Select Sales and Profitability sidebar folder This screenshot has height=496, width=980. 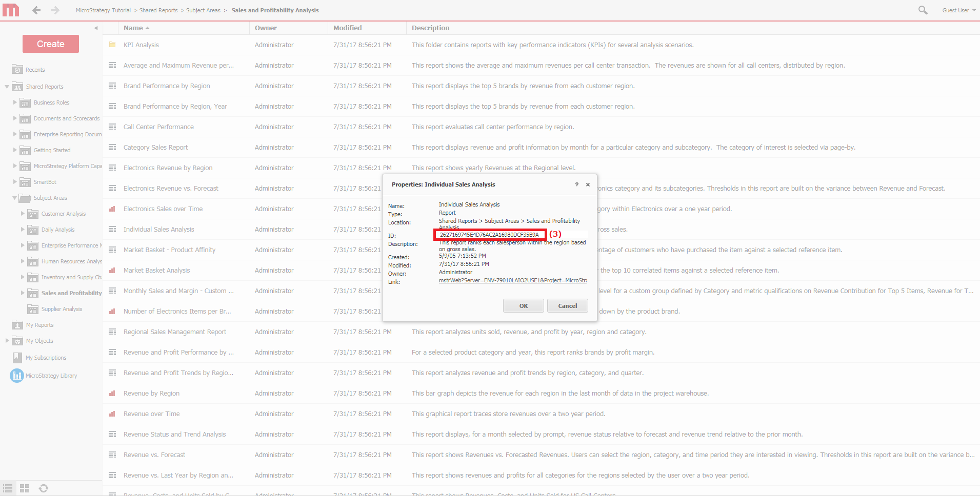pyautogui.click(x=71, y=293)
